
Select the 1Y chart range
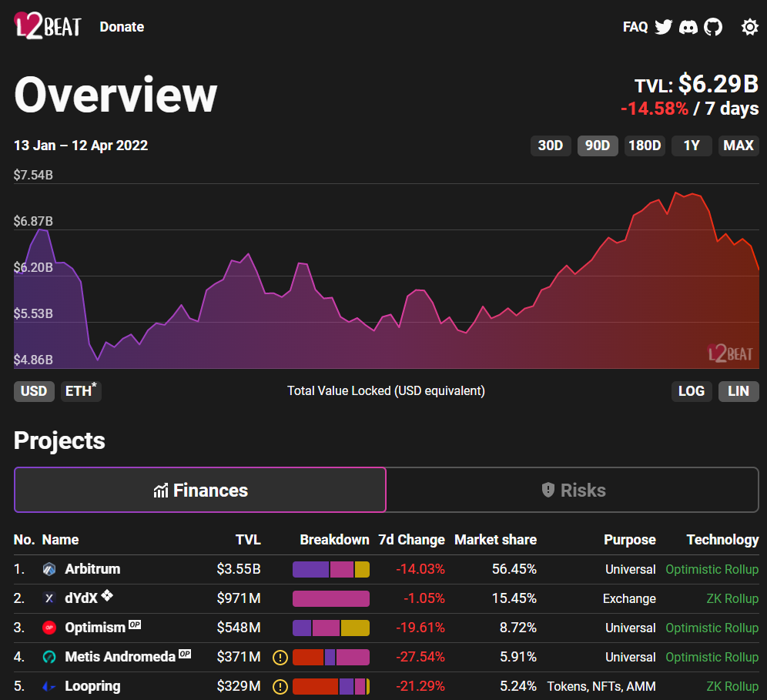(692, 146)
